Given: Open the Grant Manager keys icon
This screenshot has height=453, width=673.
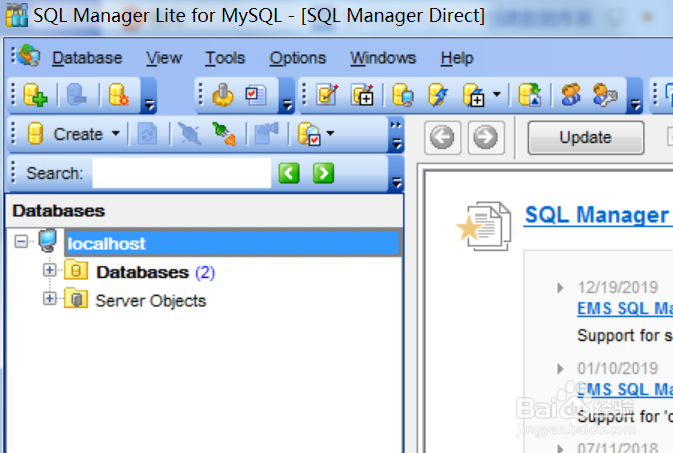Looking at the screenshot, I should (604, 95).
